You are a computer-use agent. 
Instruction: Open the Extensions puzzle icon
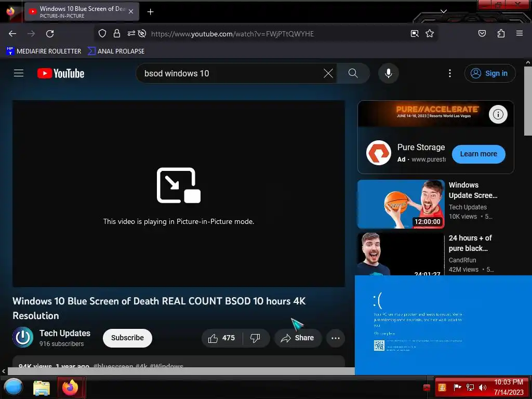pos(501,33)
